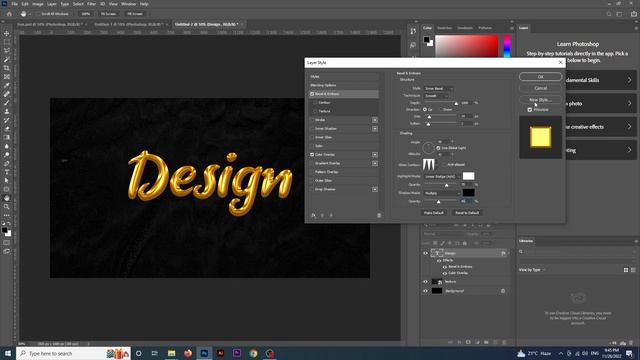Click the black shadow color swatch
Image resolution: width=640 pixels, height=360 pixels.
pos(468,193)
